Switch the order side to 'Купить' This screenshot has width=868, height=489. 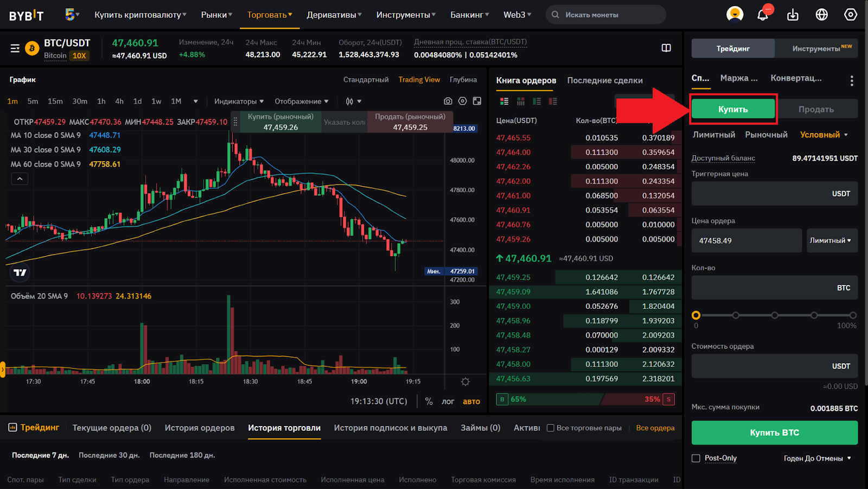[x=733, y=109]
